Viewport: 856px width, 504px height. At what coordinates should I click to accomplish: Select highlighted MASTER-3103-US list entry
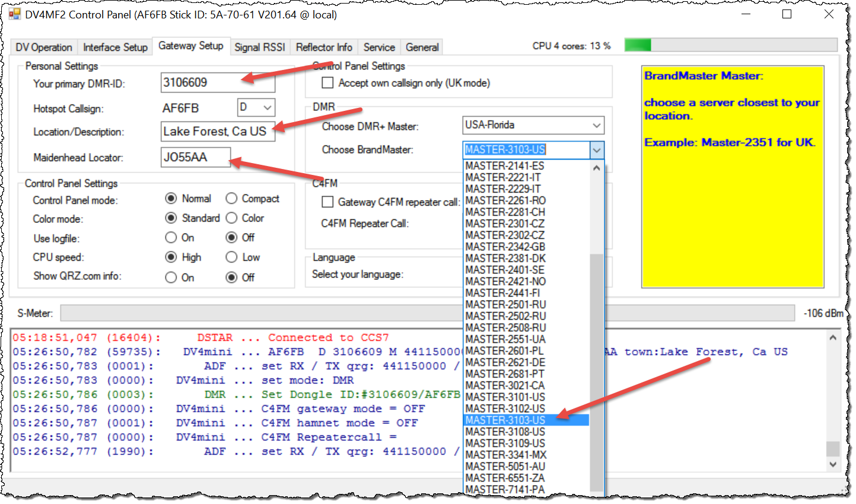(526, 420)
